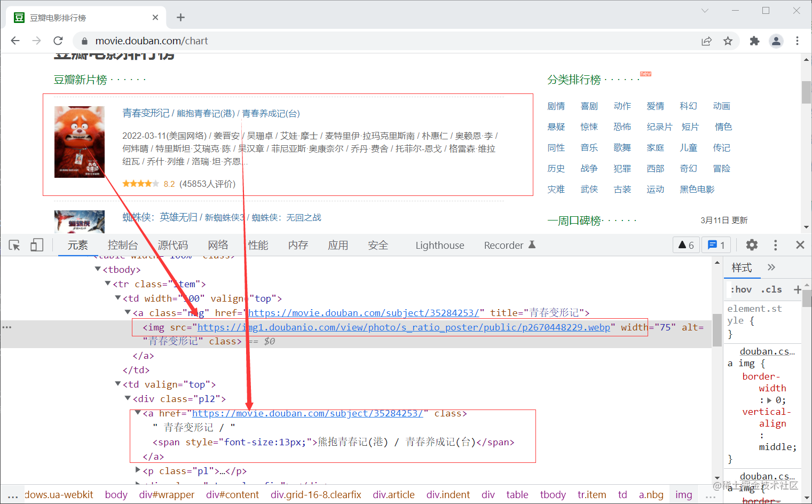Screen dimensions: 812x504
Task: Collapse the a class nbg node
Action: tap(128, 312)
